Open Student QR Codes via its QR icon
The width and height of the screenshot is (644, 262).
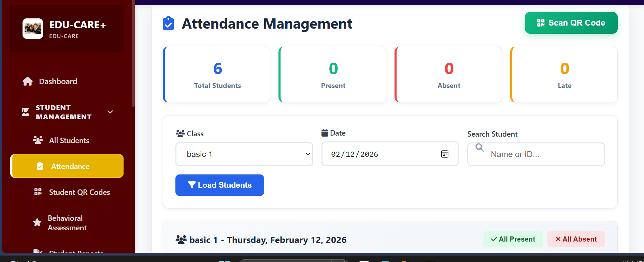(38, 191)
